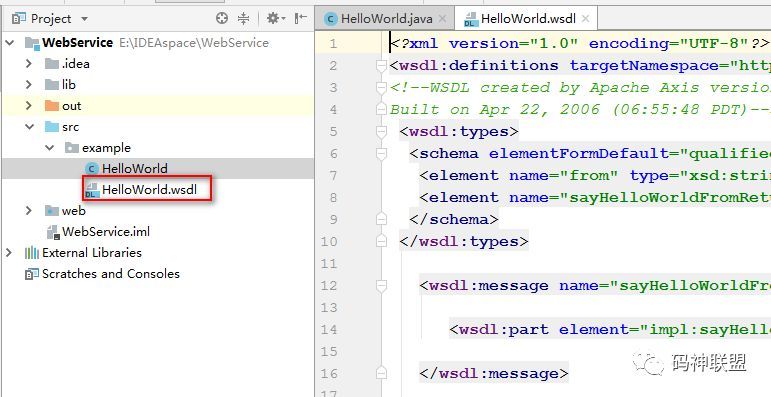Select the src folder
The image size is (771, 397).
[x=70, y=126]
